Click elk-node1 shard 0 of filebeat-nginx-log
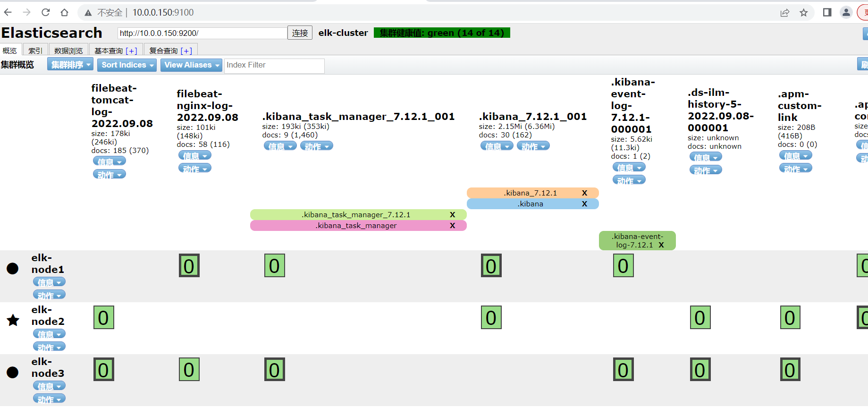 189,266
